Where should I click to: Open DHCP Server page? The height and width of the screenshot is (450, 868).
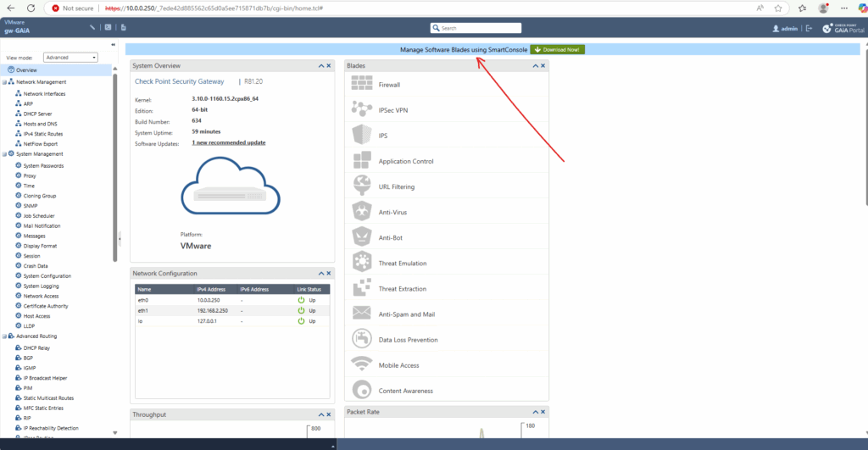(x=37, y=114)
